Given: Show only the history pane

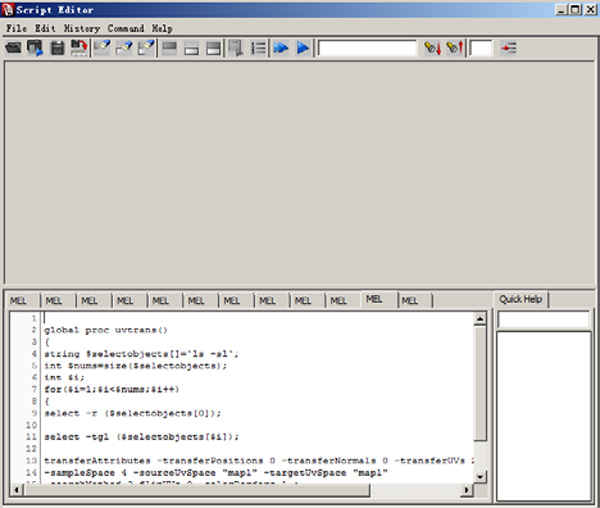Looking at the screenshot, I should (169, 48).
